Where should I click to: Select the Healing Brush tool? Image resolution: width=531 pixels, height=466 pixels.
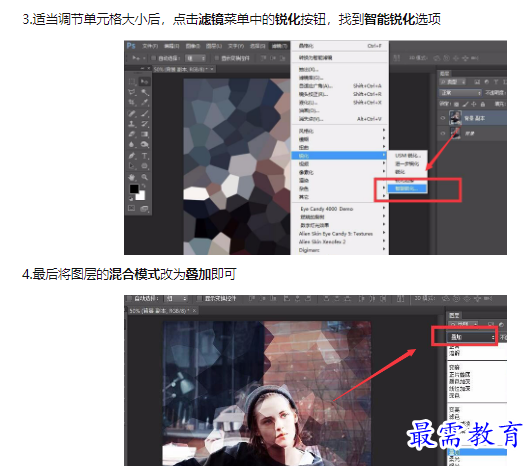(132, 113)
